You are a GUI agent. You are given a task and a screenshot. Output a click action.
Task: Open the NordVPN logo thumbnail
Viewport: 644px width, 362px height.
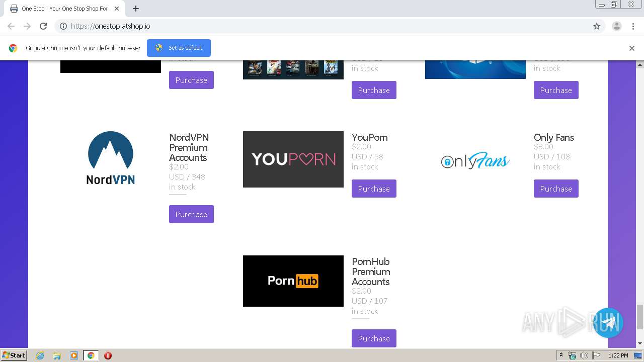(111, 158)
